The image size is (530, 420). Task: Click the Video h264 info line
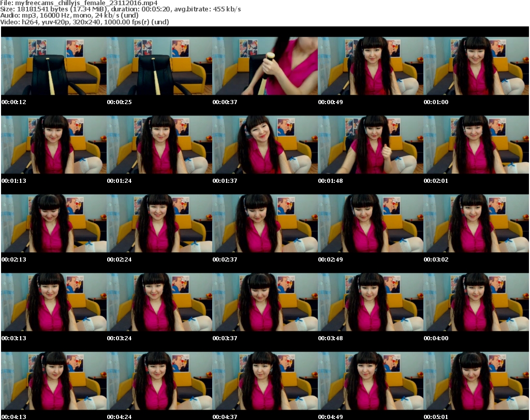84,22
